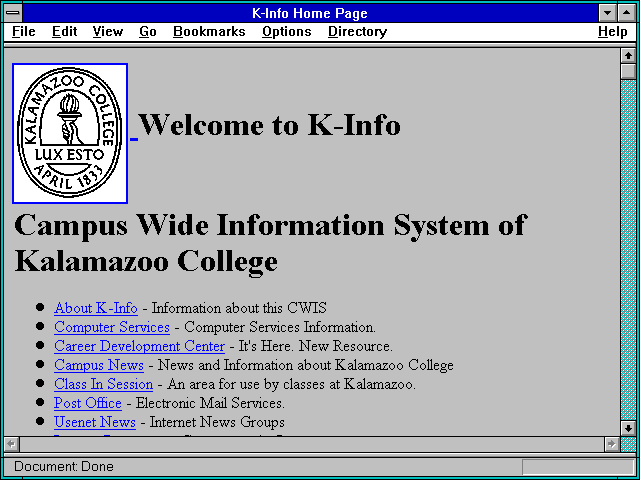The image size is (640, 480).
Task: Open the Options menu
Action: pyautogui.click(x=287, y=32)
